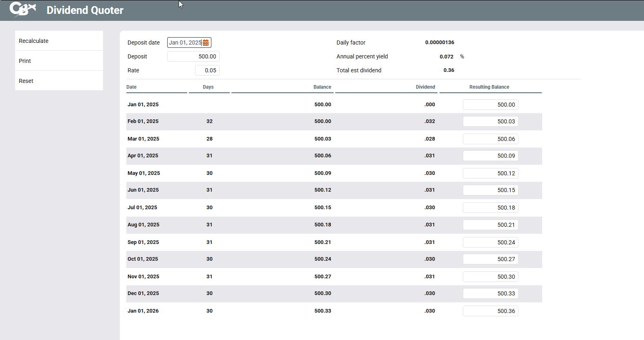
Task: Click the Jul 01, 2025 resulting balance box
Action: [490, 208]
